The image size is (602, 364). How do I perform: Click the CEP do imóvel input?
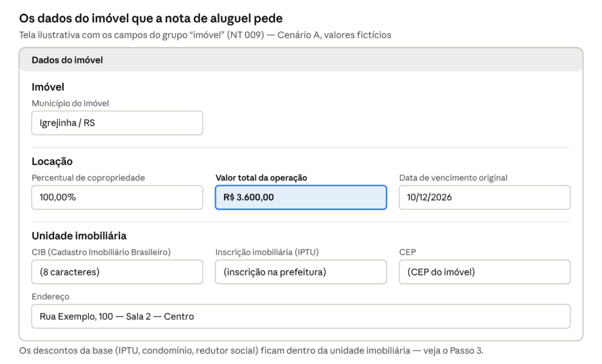pos(484,272)
